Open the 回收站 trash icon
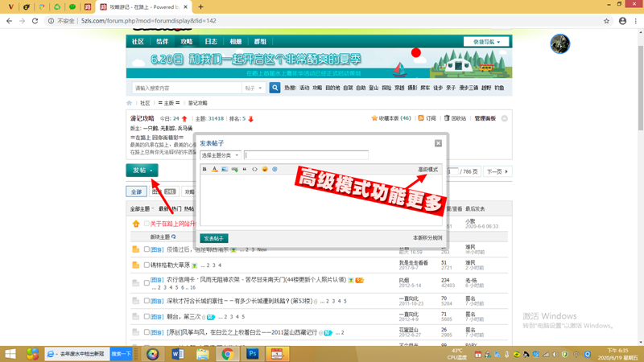This screenshot has height=362, width=644. coord(447,118)
